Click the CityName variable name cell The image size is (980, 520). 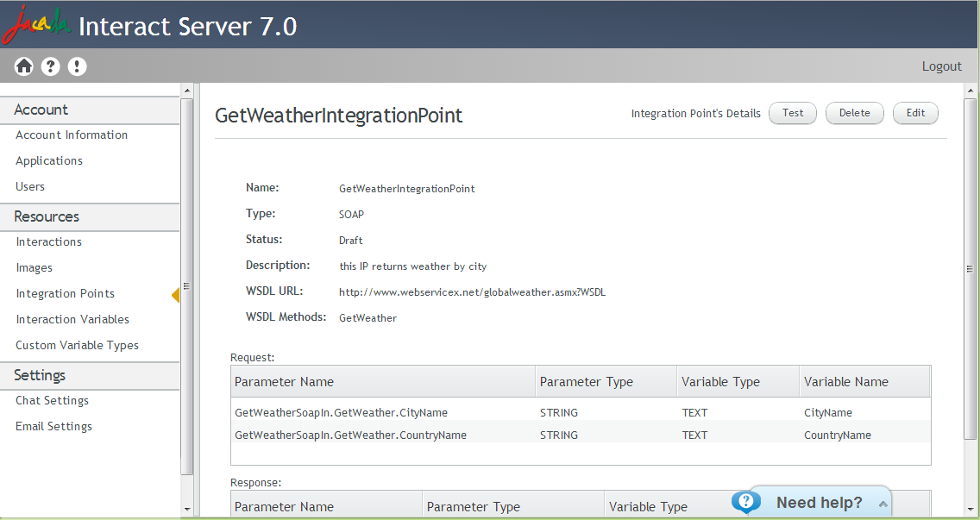pos(827,412)
